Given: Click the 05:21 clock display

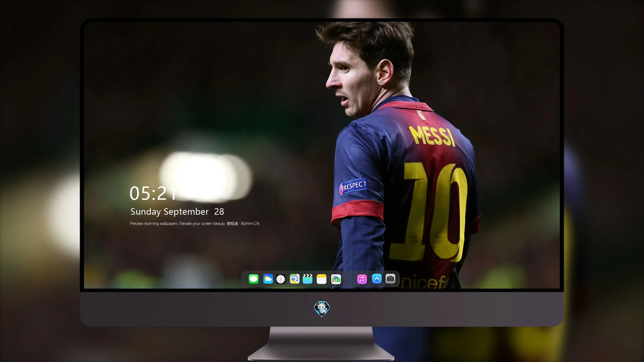Looking at the screenshot, I should point(153,193).
